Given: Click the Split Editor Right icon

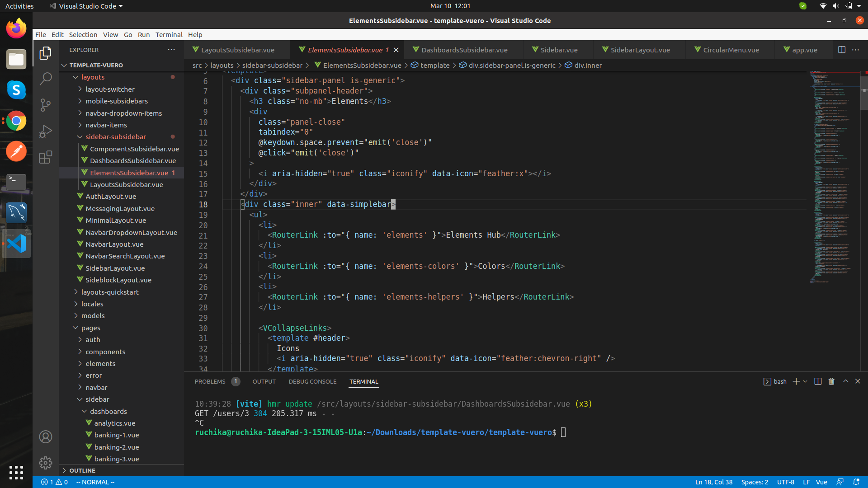Looking at the screenshot, I should coord(841,50).
